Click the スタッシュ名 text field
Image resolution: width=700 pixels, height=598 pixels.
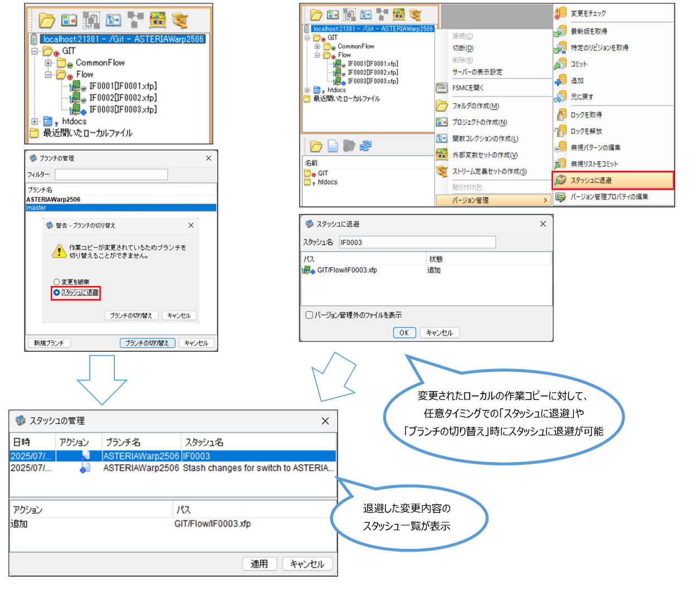pyautogui.click(x=417, y=243)
